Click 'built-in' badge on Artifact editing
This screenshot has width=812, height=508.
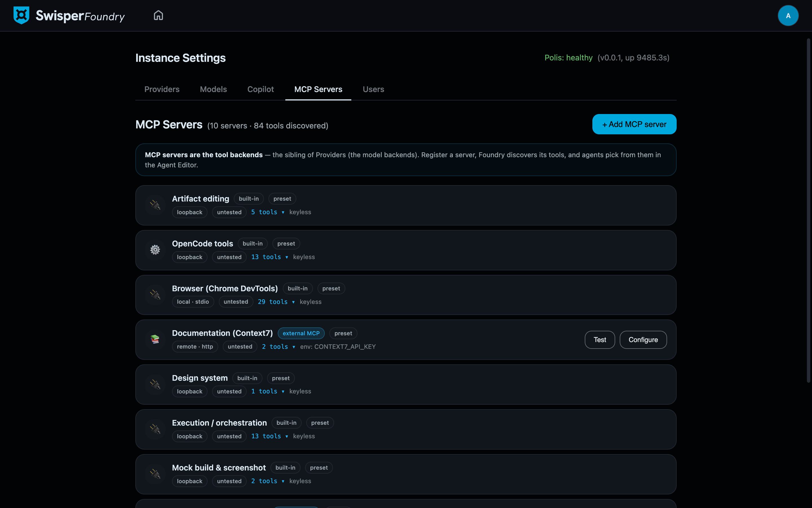point(249,199)
